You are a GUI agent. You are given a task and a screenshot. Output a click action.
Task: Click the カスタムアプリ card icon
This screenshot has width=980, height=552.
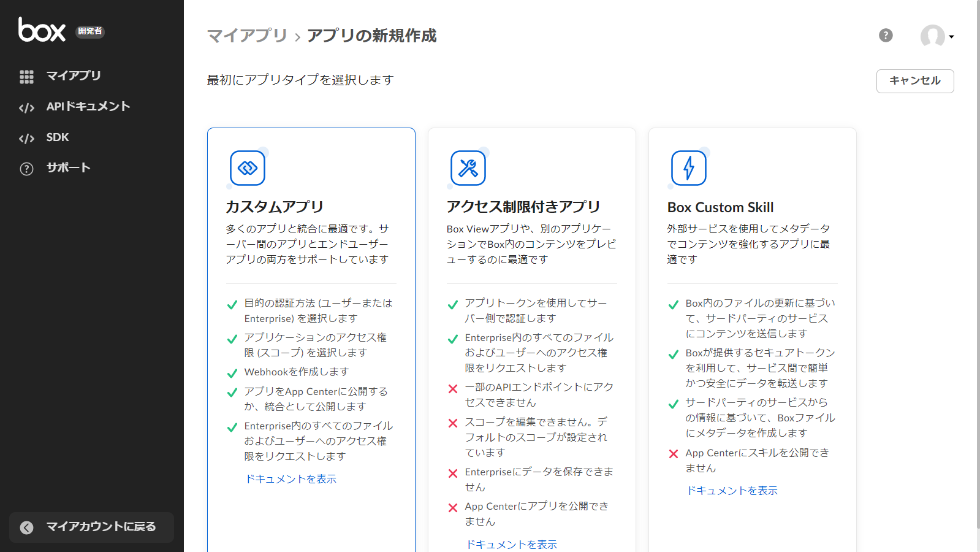pyautogui.click(x=248, y=167)
